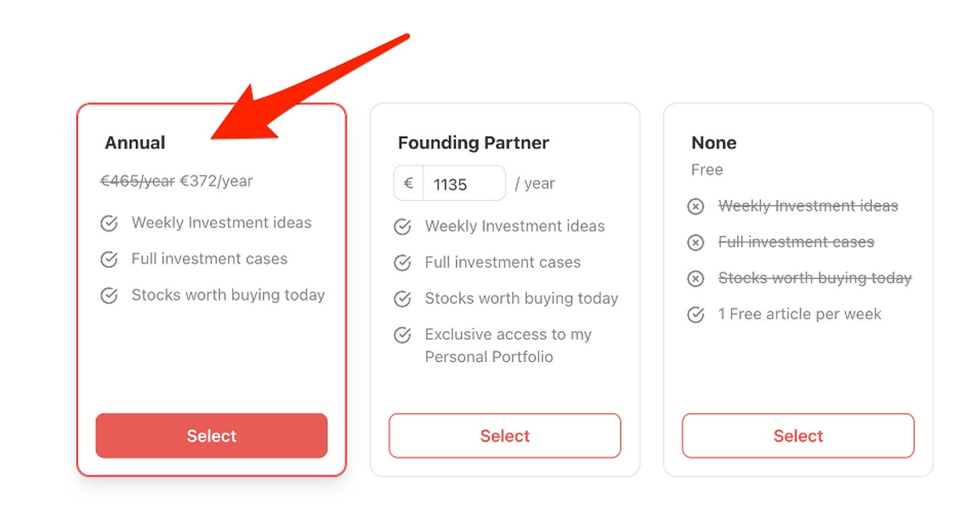The image size is (980, 510).
Task: Click the Founding Partner plan heading
Action: click(474, 143)
